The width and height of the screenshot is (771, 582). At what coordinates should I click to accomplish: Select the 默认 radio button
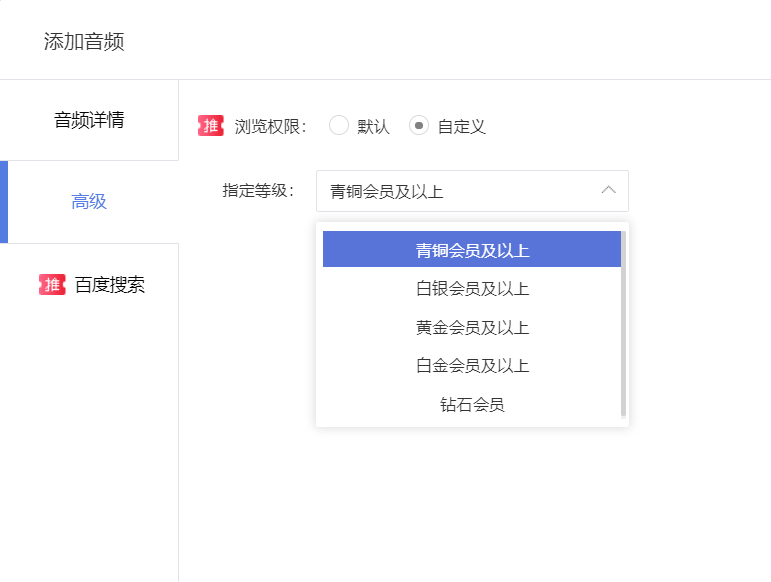339,125
